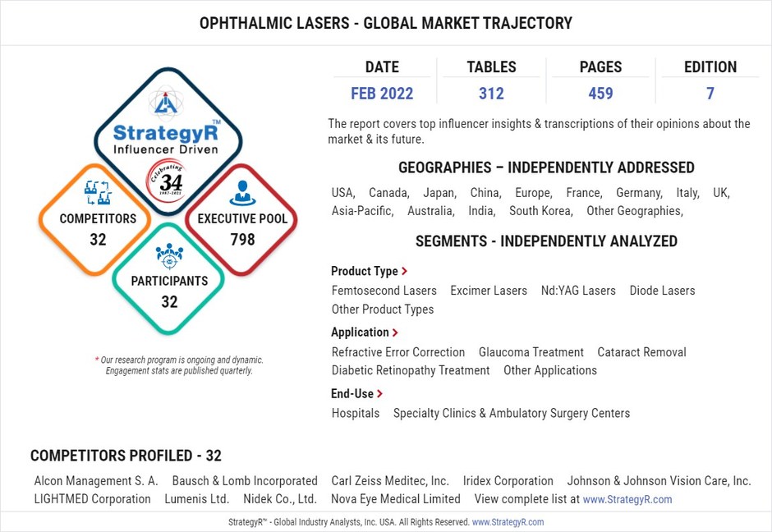Select the FEB 2022 date value
This screenshot has width=772, height=532.
[382, 94]
